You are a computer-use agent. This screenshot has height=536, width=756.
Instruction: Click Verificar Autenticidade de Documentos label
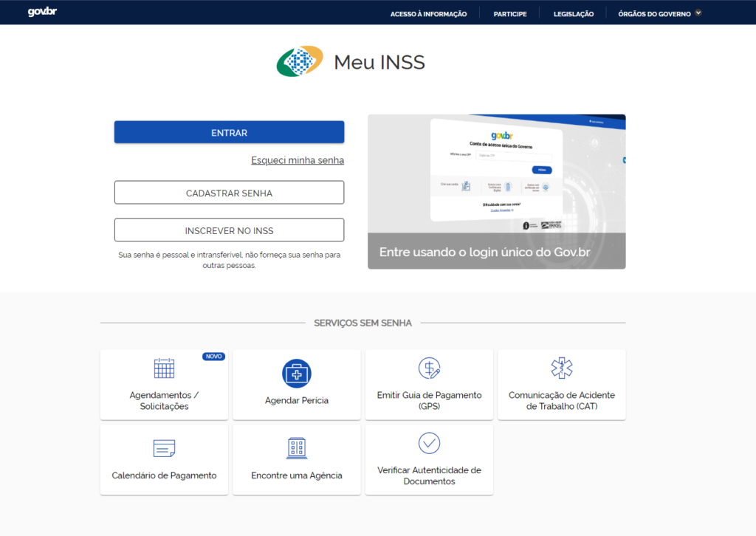[x=429, y=475]
